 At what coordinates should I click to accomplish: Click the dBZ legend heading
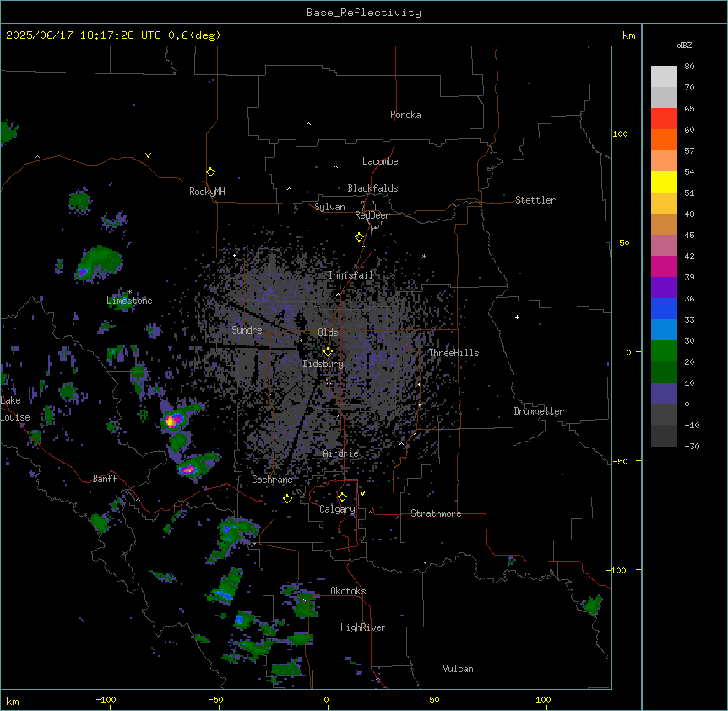point(684,45)
